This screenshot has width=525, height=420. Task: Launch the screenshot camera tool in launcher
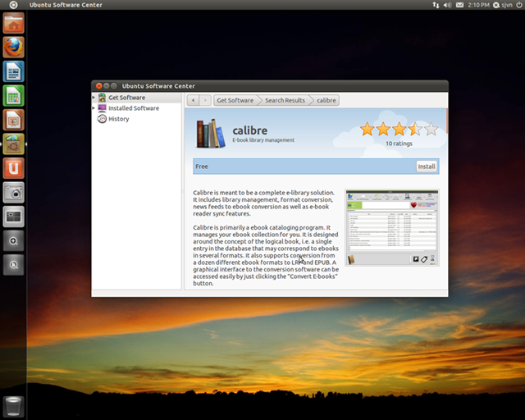tap(13, 193)
